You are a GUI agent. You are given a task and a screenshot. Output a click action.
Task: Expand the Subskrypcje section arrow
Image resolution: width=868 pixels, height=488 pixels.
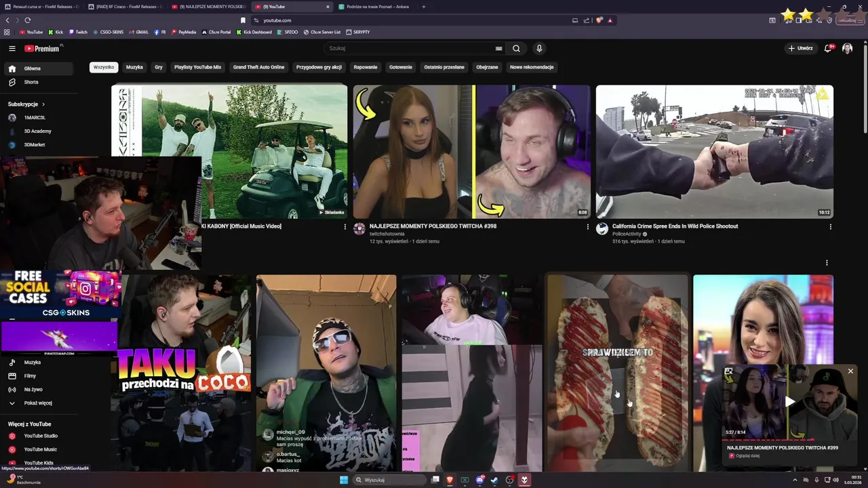coord(43,104)
